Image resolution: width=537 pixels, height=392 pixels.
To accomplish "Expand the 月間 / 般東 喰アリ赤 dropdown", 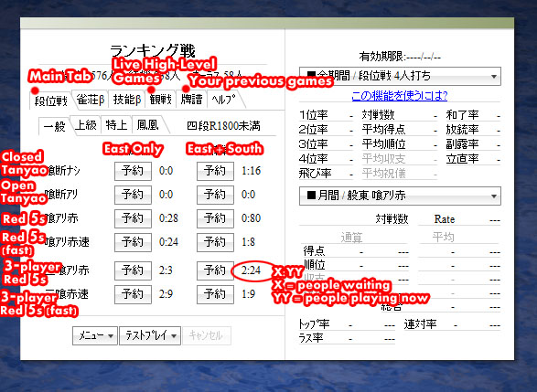I will tap(400, 196).
